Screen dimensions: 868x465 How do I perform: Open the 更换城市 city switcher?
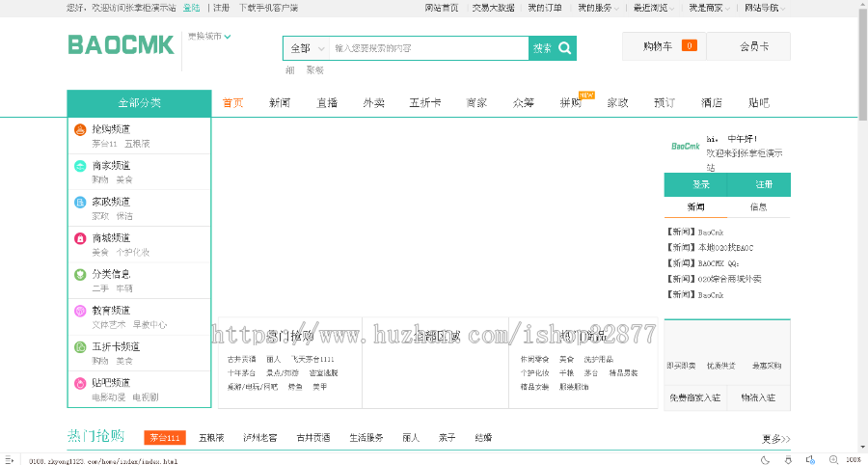tap(209, 37)
